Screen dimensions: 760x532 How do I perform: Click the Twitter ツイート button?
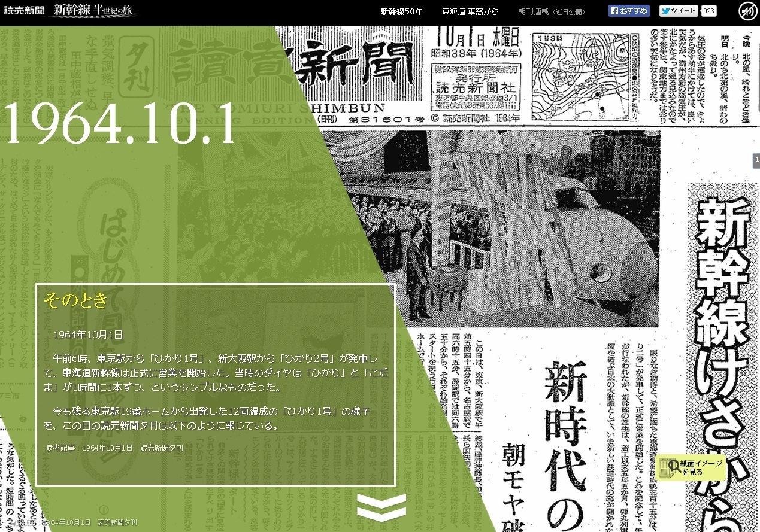[x=679, y=11]
